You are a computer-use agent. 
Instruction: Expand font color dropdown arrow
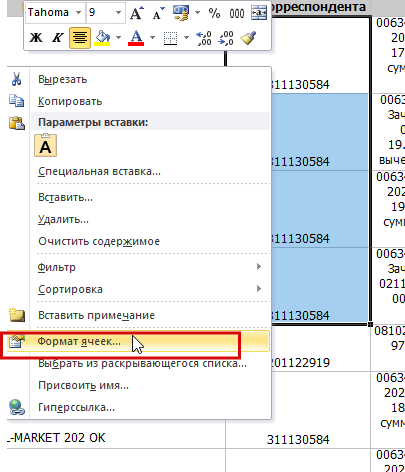pos(152,37)
